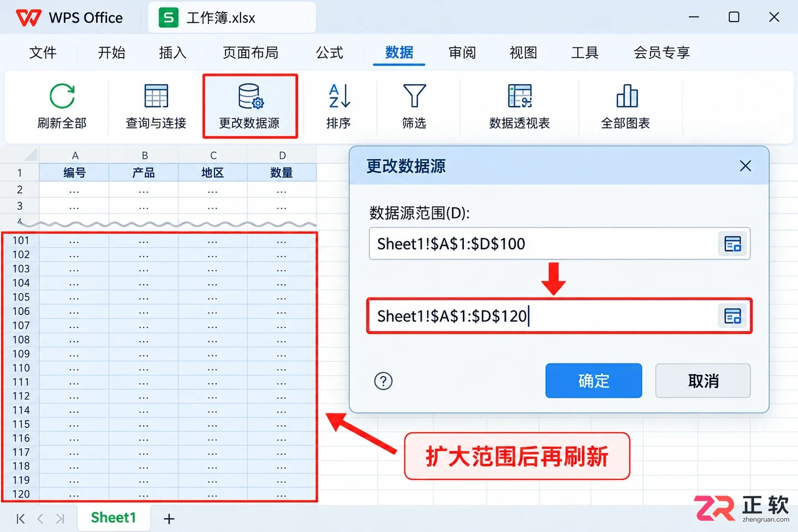Click the 取消 button
The width and height of the screenshot is (798, 532).
pyautogui.click(x=703, y=381)
